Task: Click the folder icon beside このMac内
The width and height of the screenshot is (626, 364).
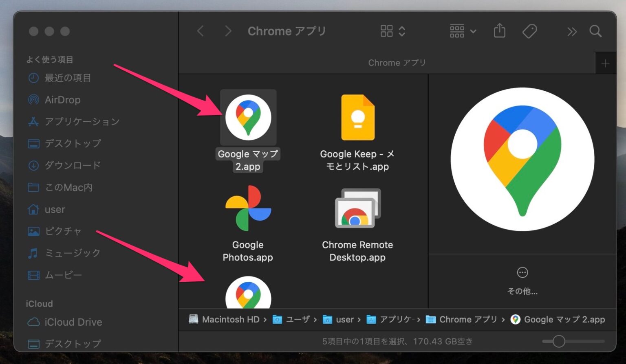Action: [33, 187]
